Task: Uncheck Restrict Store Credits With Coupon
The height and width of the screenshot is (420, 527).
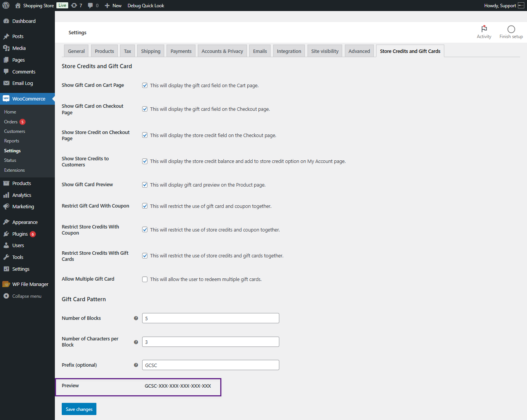Action: pos(145,230)
